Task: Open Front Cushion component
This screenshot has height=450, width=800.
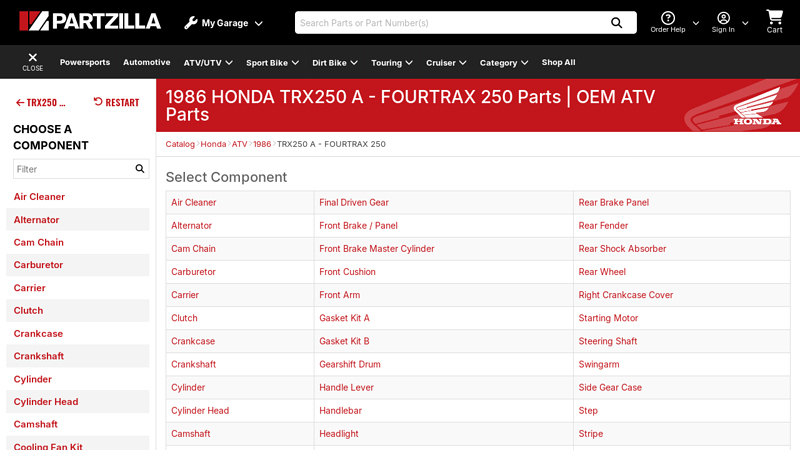Action: tap(347, 272)
